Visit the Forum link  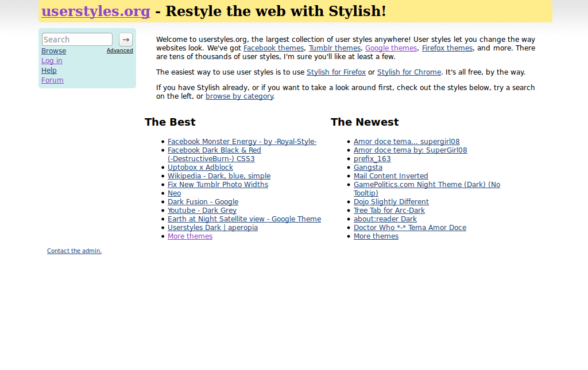(52, 80)
